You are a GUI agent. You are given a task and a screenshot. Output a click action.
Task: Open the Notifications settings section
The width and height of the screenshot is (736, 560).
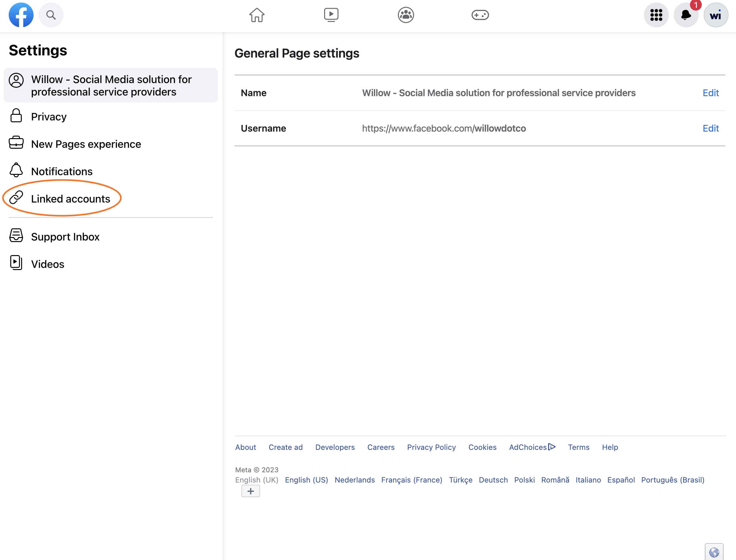[x=111, y=171]
